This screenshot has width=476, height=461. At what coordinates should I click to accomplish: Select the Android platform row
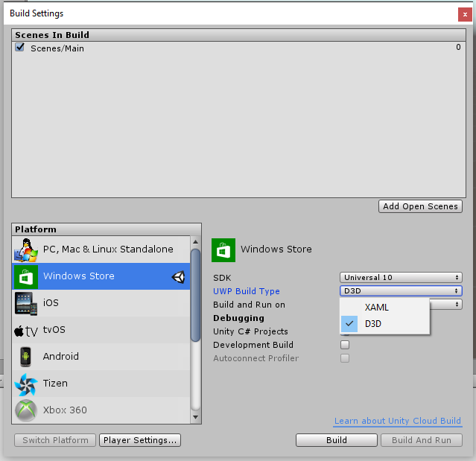pos(101,357)
